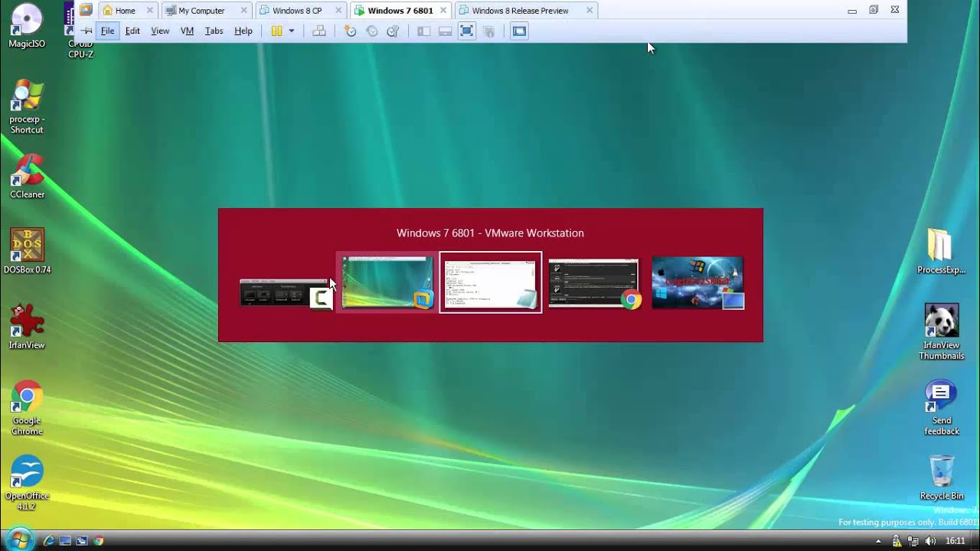
Task: Close the Home tab
Action: (x=149, y=11)
